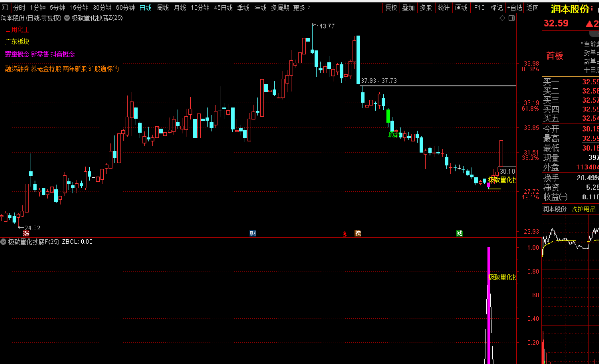Toggle 复权 price adjustment
The height and width of the screenshot is (364, 599).
coord(391,8)
